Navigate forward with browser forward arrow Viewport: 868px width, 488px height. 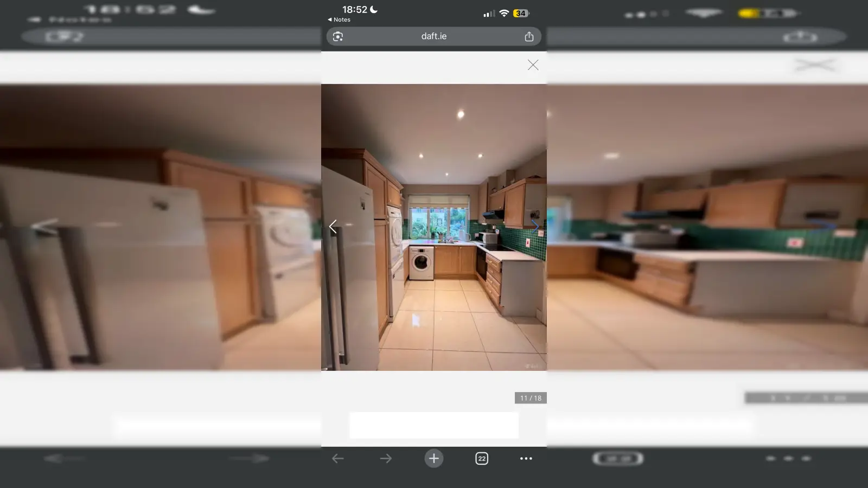[x=386, y=459]
